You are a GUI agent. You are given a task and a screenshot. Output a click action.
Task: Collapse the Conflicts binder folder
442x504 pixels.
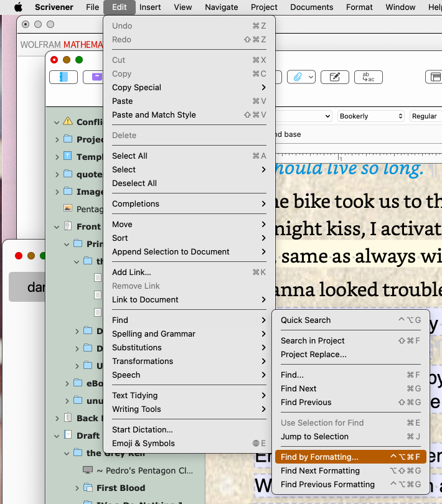point(57,123)
